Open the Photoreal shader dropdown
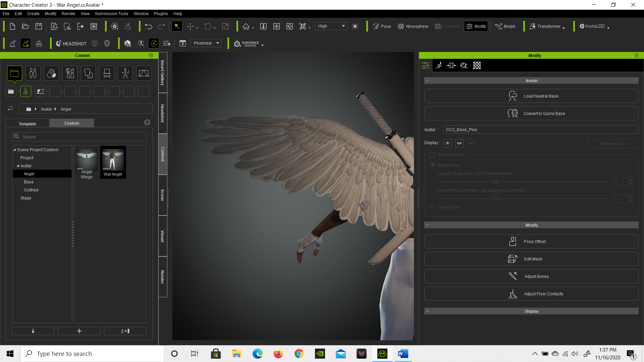Screen dimensions: 644x362 (x=206, y=43)
